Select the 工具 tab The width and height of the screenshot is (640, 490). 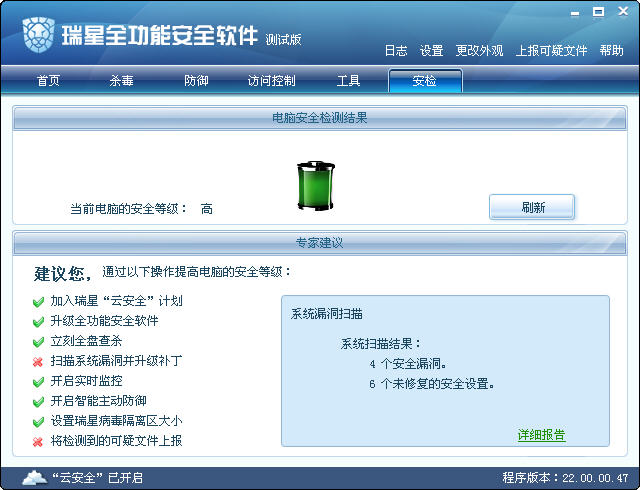tap(348, 80)
